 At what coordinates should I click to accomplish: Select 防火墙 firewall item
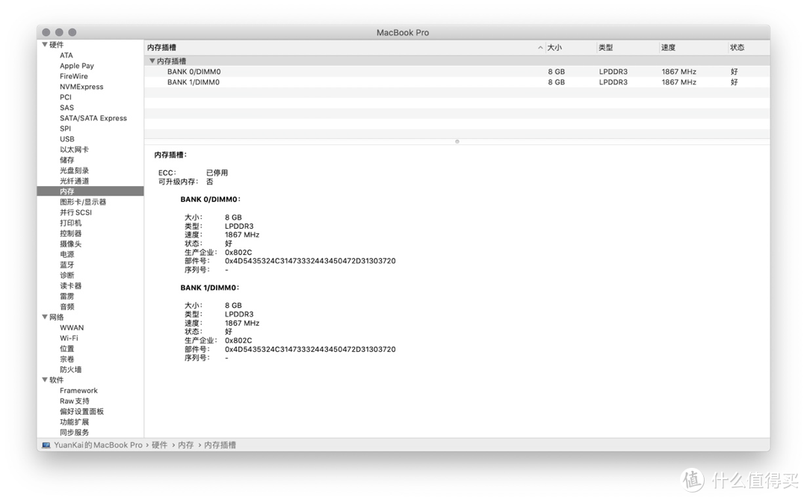(x=71, y=370)
